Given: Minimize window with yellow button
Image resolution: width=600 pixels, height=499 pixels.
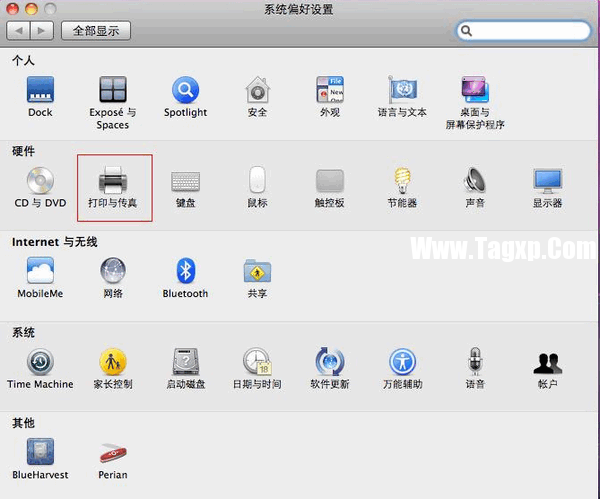Looking at the screenshot, I should 31,8.
